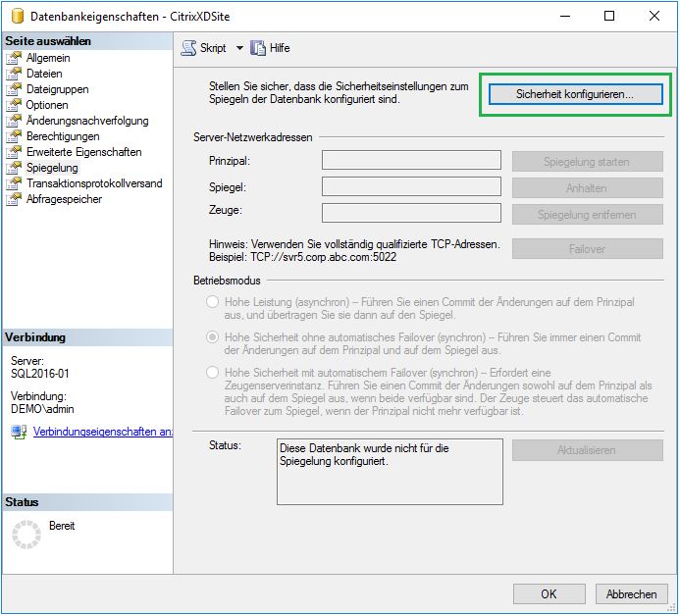Click the Allgemein page icon
Image resolution: width=680 pixels, height=616 pixels.
click(x=14, y=58)
